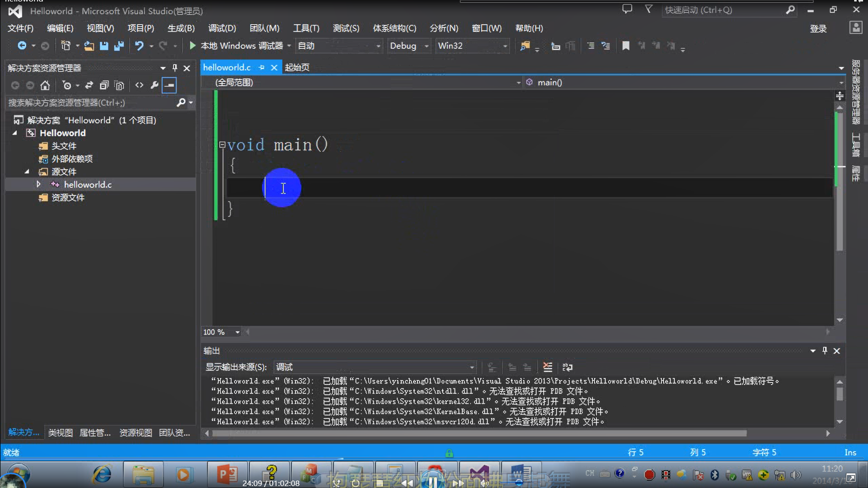Viewport: 868px width, 488px height.
Task: Pin the Solution Explorer panel
Action: coord(174,68)
